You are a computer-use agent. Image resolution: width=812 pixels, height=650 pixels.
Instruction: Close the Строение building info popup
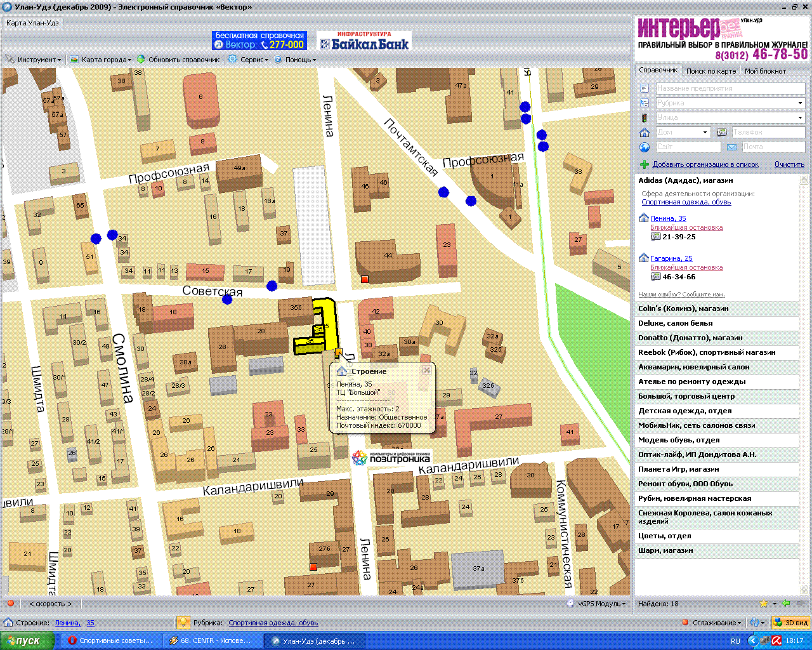pos(427,370)
